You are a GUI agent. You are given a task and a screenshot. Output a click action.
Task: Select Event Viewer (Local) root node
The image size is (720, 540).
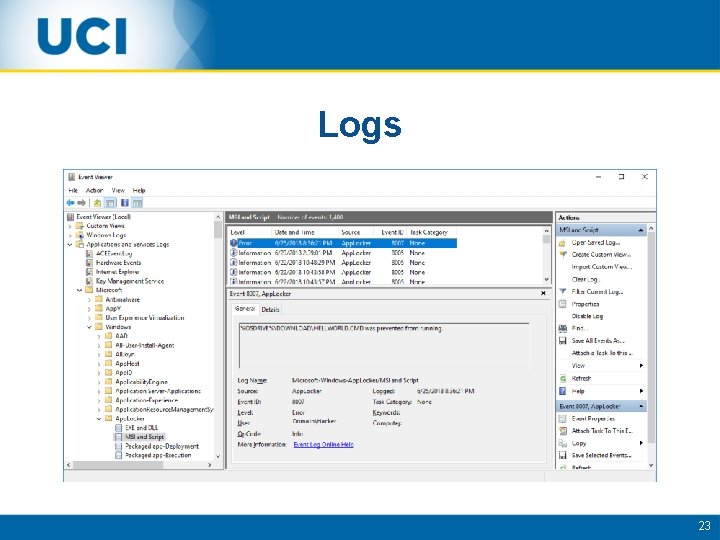tap(99, 217)
